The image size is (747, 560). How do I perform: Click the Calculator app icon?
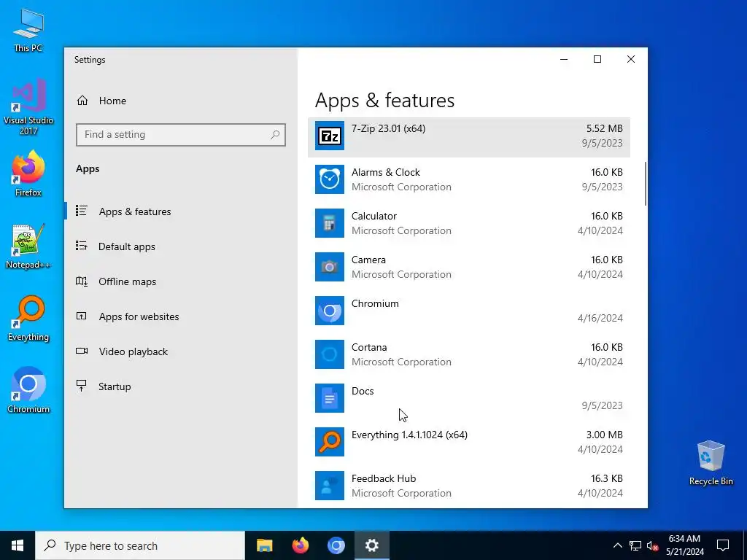pyautogui.click(x=329, y=223)
